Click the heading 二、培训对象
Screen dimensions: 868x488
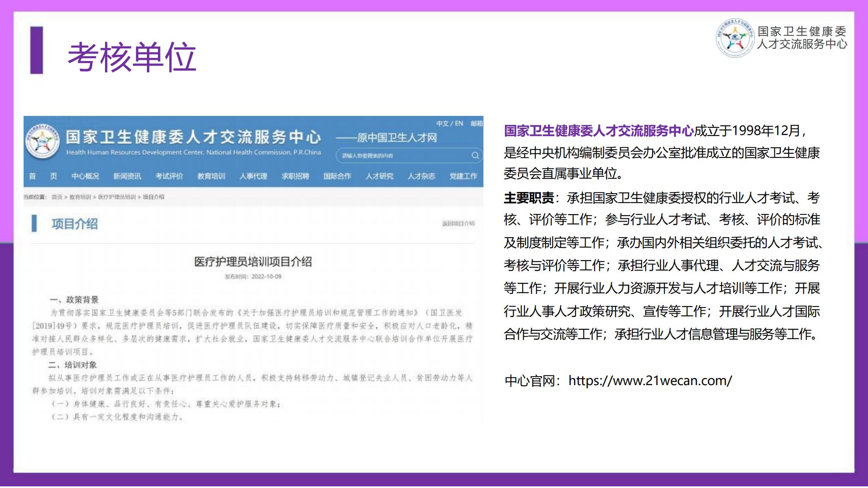[73, 365]
